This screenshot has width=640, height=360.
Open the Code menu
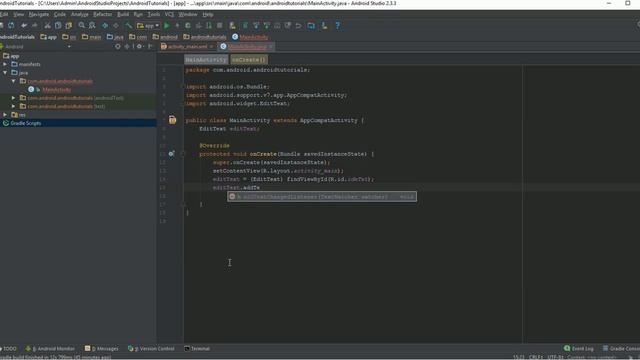[60, 14]
